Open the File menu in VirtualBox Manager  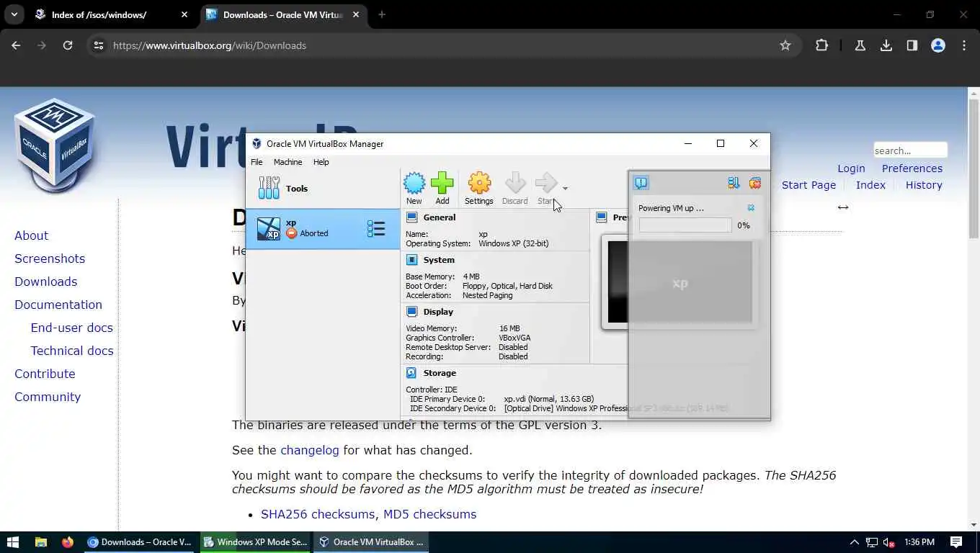click(x=257, y=162)
